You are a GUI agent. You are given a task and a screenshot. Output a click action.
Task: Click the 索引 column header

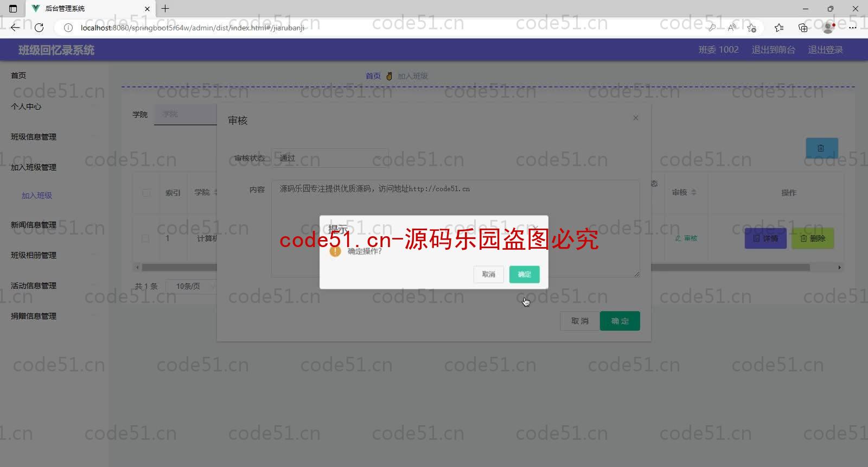[173, 193]
